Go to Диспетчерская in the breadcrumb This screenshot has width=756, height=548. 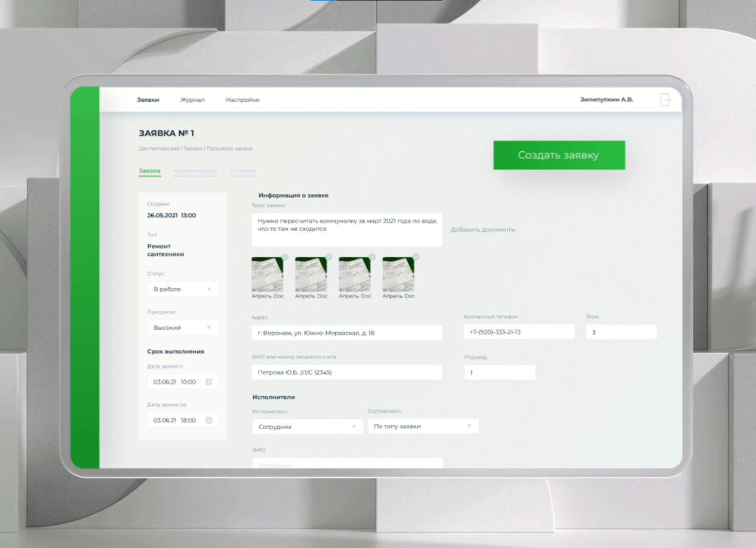click(x=159, y=148)
